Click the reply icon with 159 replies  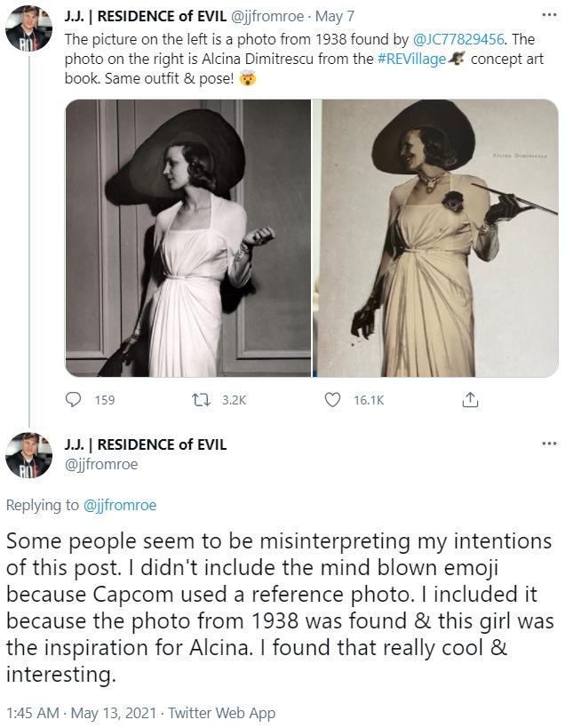click(75, 400)
